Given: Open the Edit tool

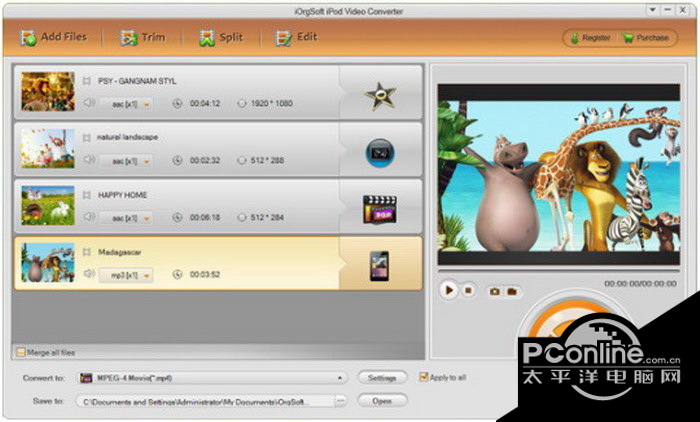Looking at the screenshot, I should click(296, 38).
